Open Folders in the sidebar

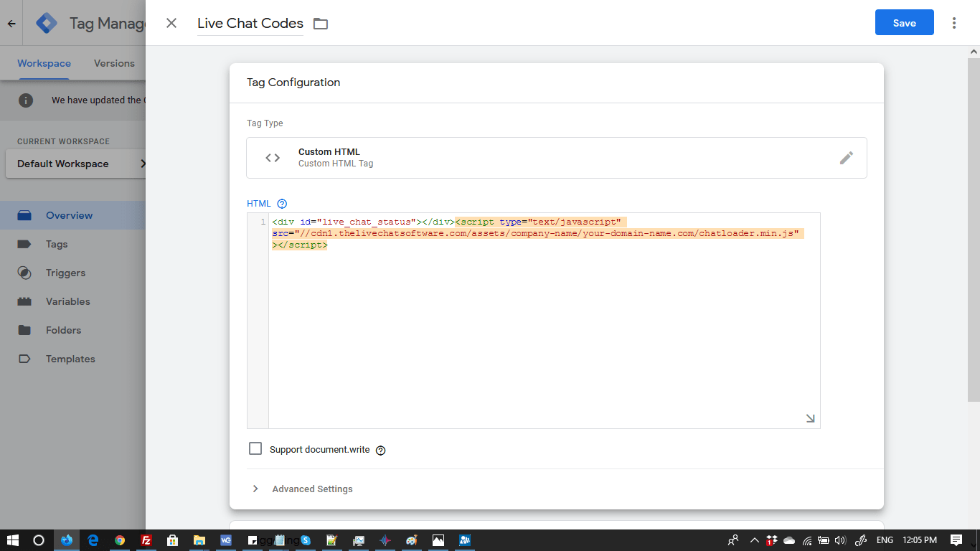click(x=72, y=330)
